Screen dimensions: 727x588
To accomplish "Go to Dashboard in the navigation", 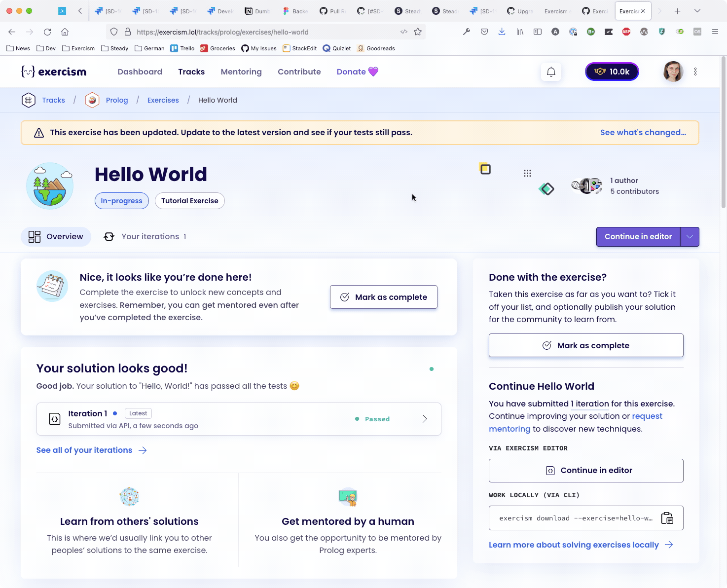I will (x=140, y=72).
